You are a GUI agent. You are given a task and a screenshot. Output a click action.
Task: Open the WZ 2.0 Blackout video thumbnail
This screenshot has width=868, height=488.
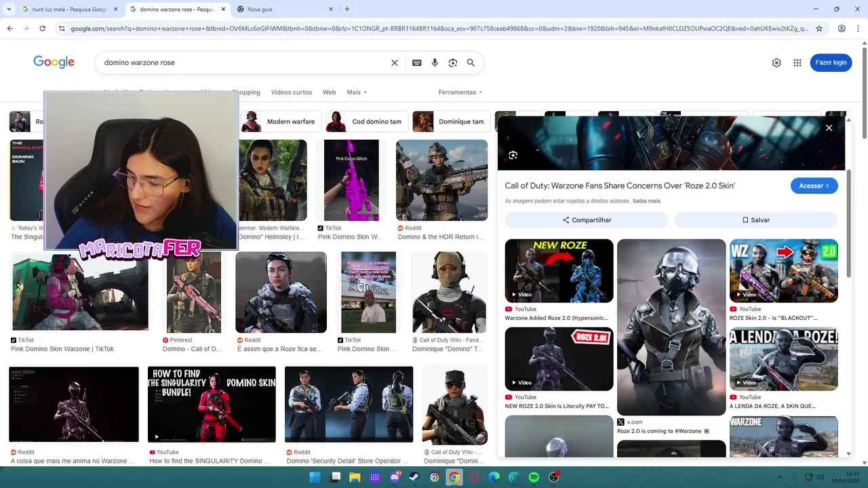click(x=783, y=270)
